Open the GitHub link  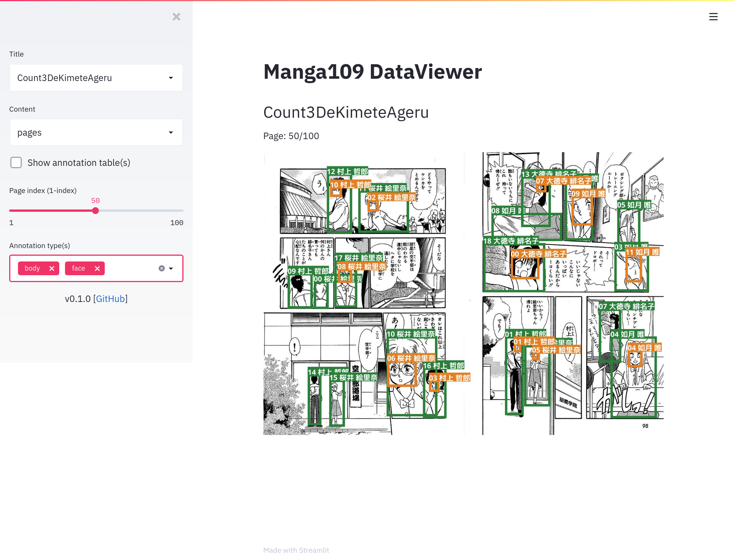[x=110, y=299]
